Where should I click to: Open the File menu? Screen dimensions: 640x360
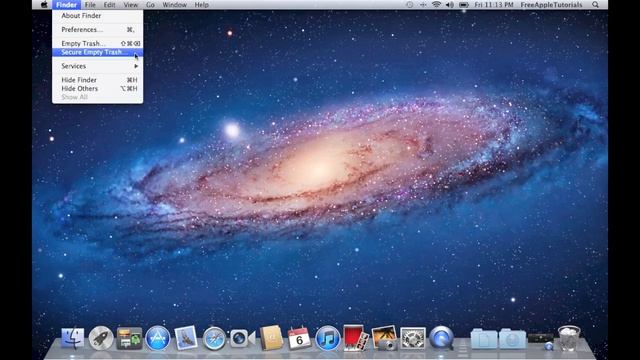tap(90, 5)
